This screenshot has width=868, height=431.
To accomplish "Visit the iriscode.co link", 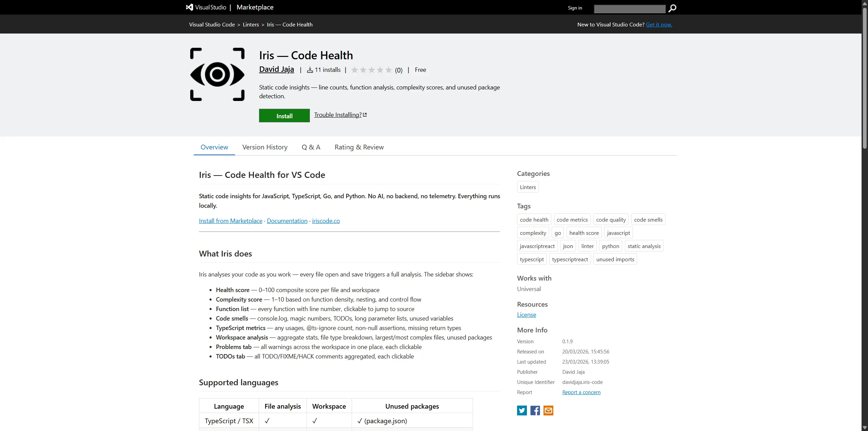I will (x=325, y=221).
